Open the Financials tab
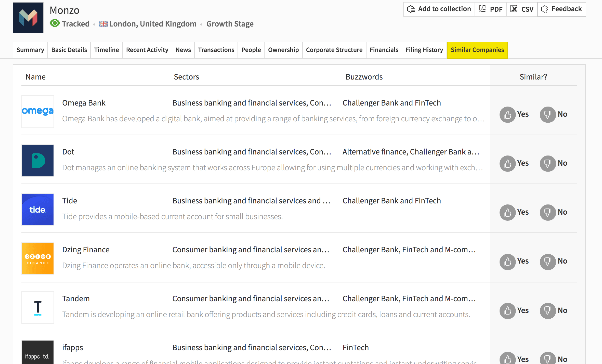The height and width of the screenshot is (364, 602). click(x=384, y=50)
